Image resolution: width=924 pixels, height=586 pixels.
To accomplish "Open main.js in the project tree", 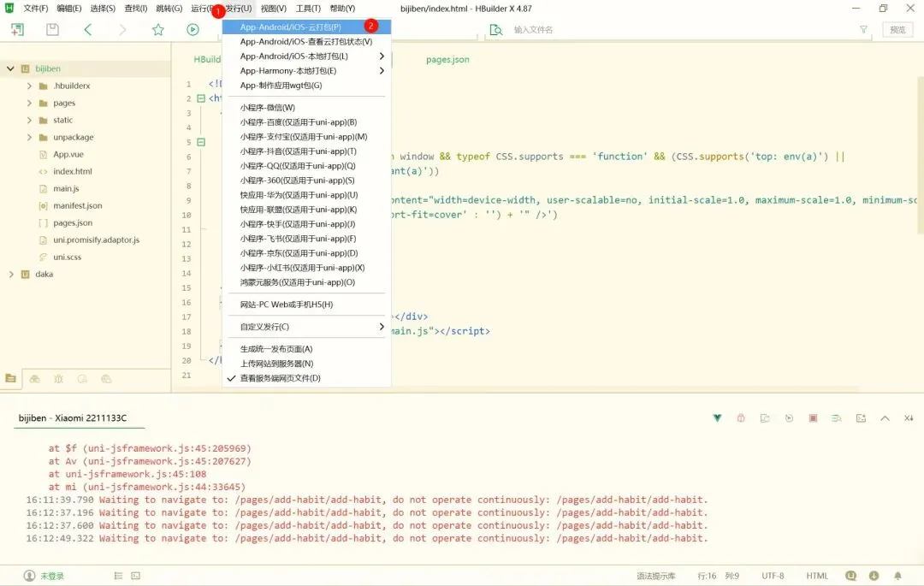I will tap(66, 188).
